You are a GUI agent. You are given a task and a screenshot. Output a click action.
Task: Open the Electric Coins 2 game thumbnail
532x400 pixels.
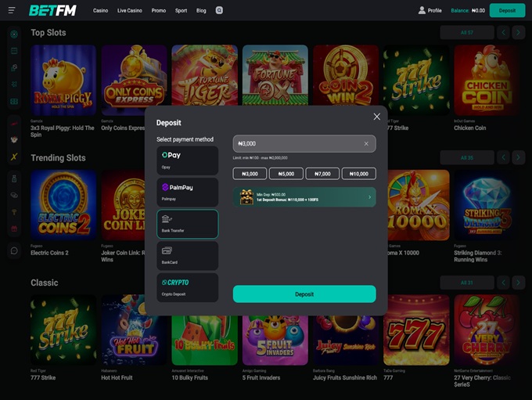63,205
